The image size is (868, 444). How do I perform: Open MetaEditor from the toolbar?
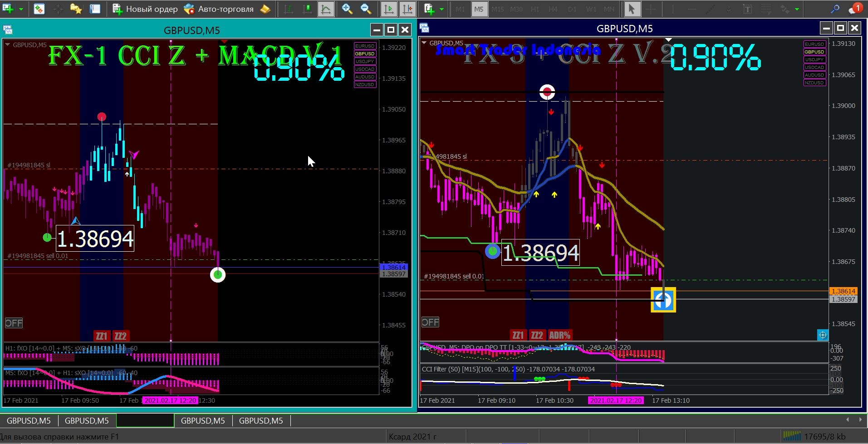point(265,9)
